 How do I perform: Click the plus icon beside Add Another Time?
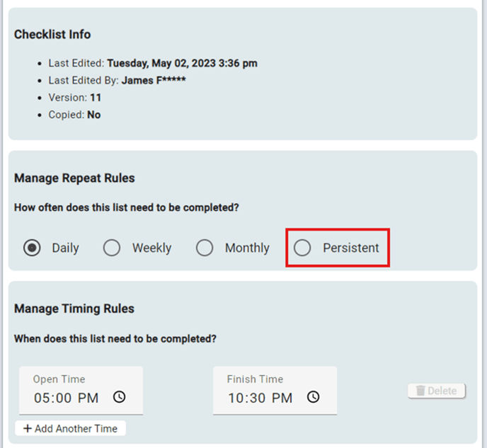[x=27, y=428]
